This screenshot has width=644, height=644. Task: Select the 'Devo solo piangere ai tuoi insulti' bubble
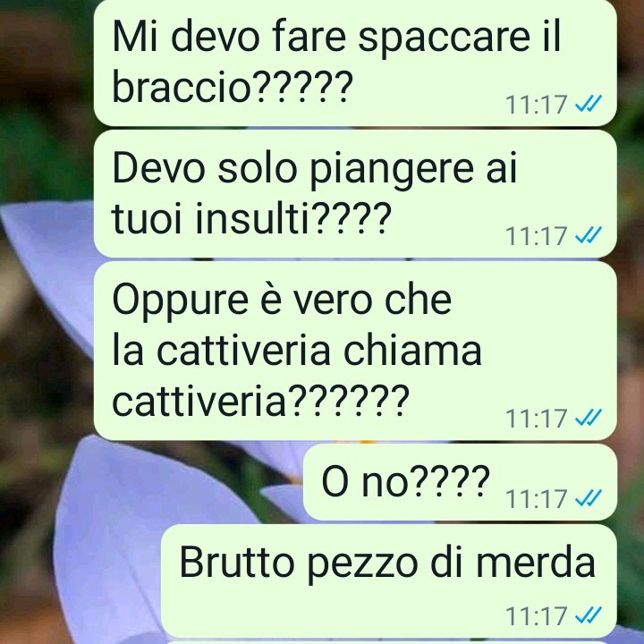[x=355, y=194]
